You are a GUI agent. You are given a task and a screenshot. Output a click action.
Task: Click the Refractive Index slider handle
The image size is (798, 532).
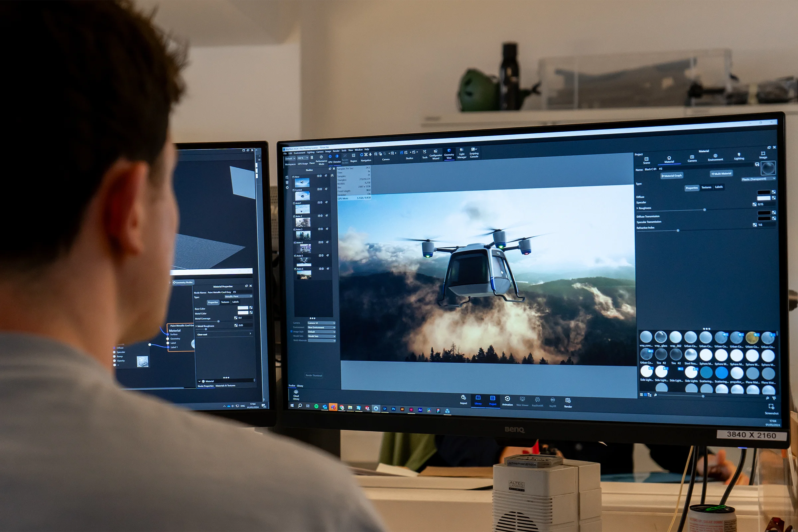tap(678, 231)
